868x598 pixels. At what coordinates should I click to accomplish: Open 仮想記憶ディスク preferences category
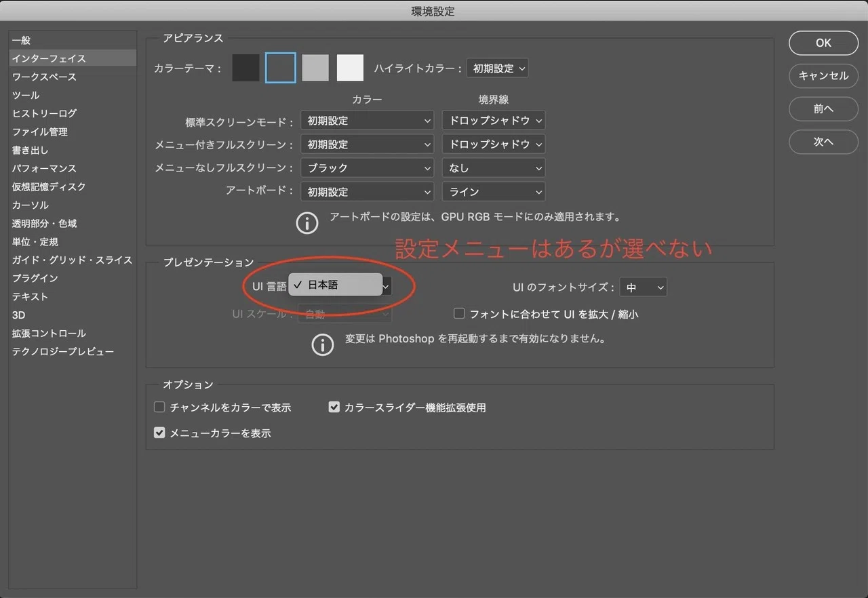(x=73, y=187)
